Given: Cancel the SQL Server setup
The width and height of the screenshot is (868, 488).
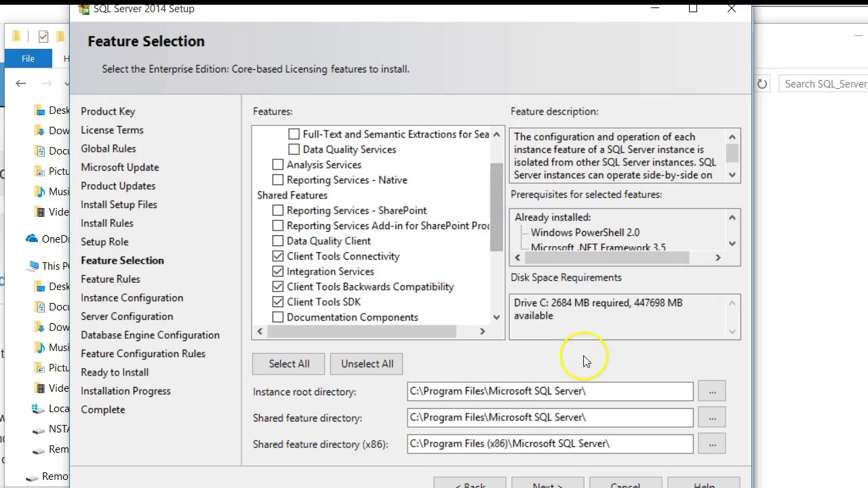Looking at the screenshot, I should pos(625,483).
